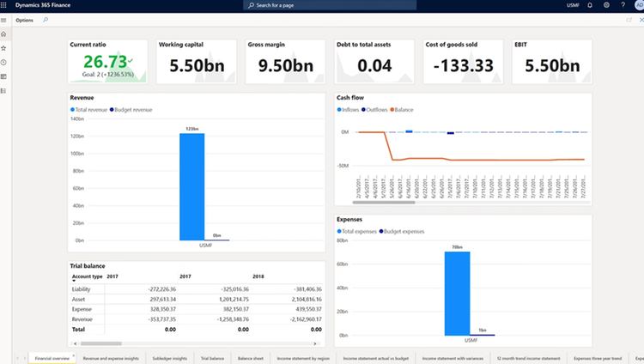Switch to Balance sheet tab
The image size is (644, 364).
click(251, 358)
